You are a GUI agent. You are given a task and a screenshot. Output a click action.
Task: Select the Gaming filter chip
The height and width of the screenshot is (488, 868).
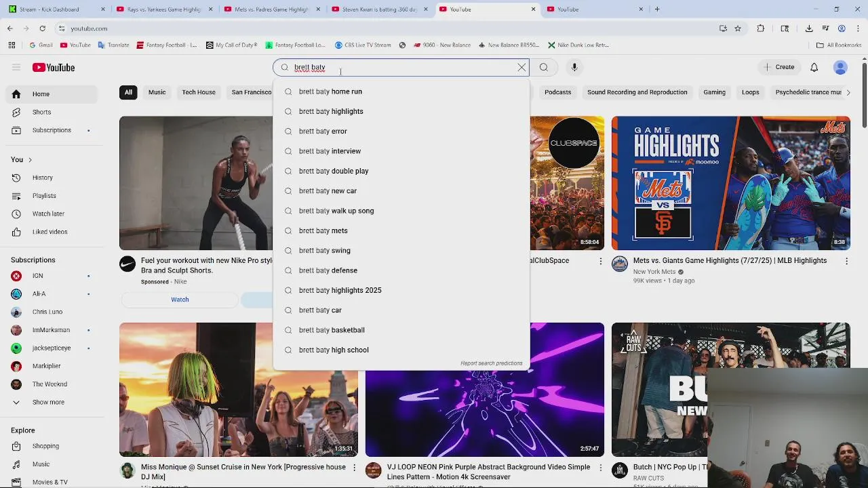click(x=714, y=92)
